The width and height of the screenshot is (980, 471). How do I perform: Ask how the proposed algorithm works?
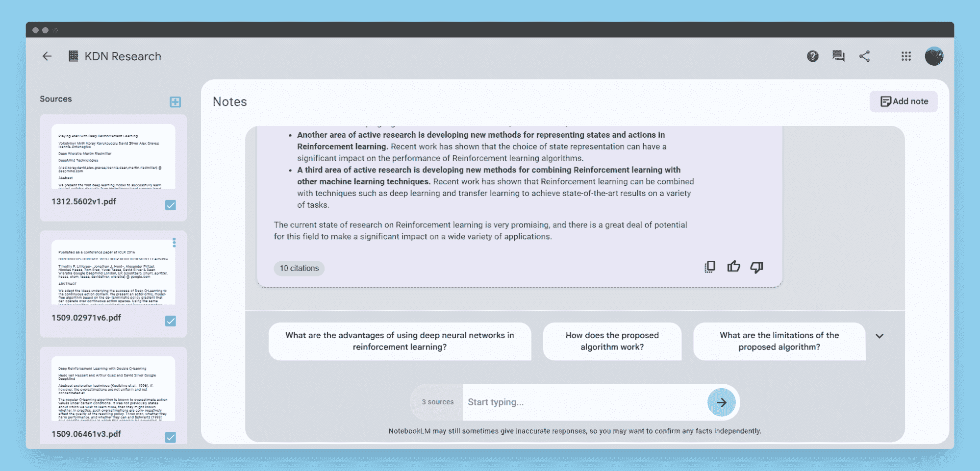(612, 341)
